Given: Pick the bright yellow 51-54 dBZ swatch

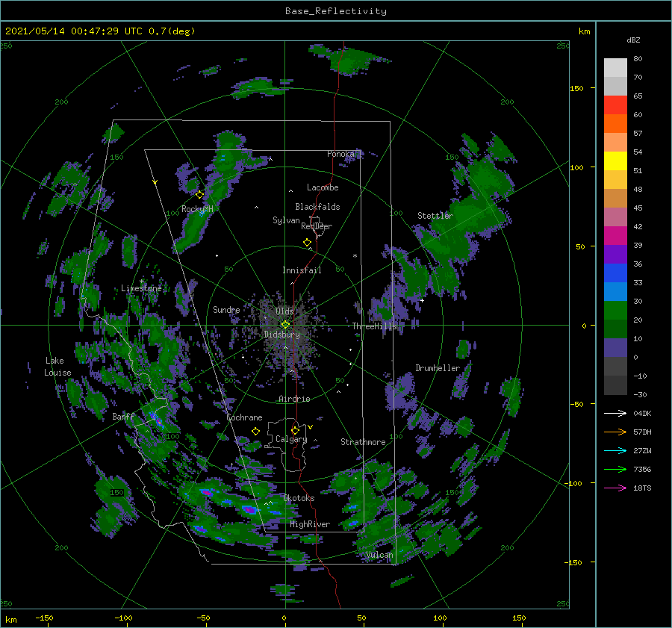Looking at the screenshot, I should [615, 161].
